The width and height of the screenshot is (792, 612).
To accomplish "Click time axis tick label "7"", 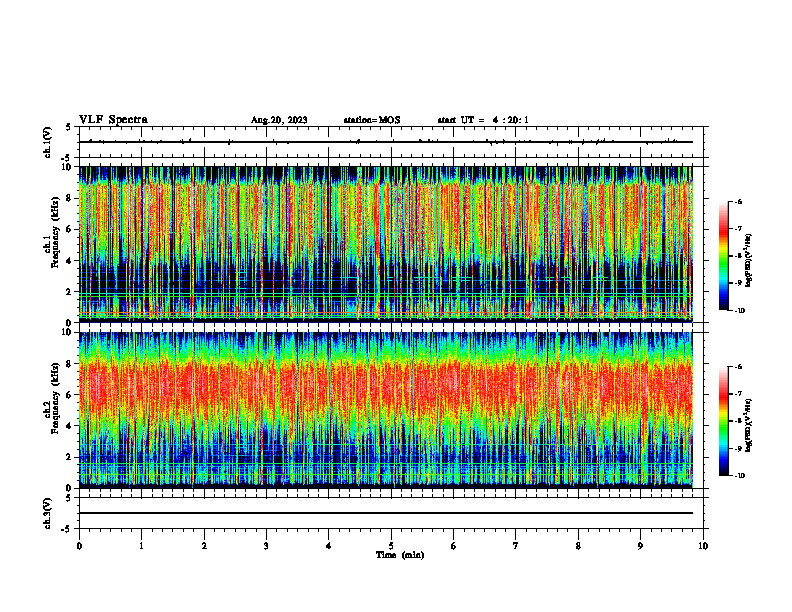I will click(x=516, y=546).
